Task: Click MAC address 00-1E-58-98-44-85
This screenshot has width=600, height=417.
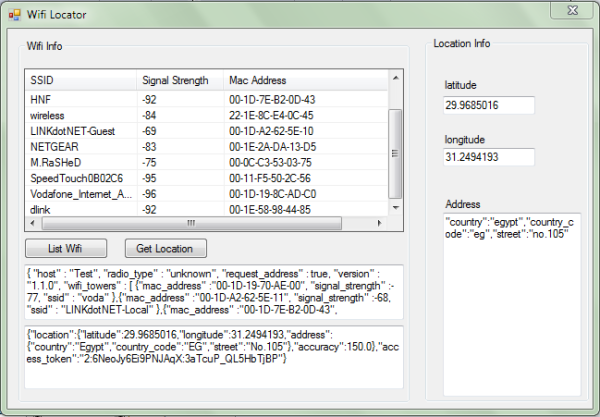Action: pos(270,210)
